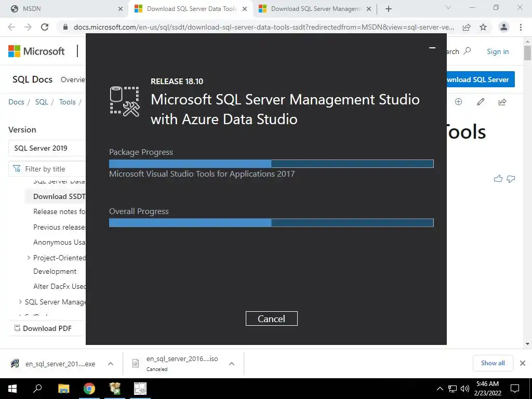Open Anonymous Usage item in contents

59,242
